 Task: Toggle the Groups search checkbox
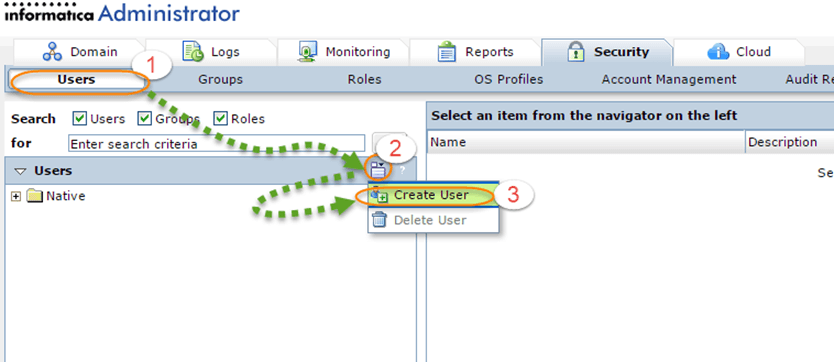point(145,119)
